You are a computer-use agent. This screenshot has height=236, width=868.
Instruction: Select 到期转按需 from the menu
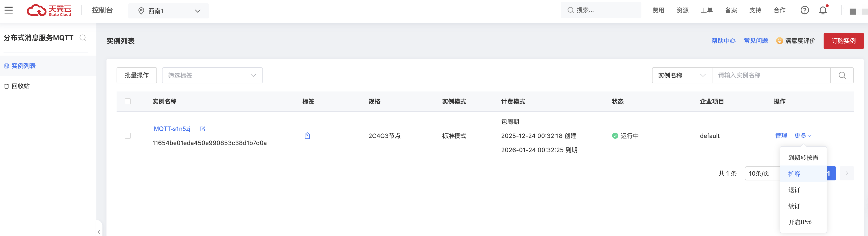click(x=803, y=158)
